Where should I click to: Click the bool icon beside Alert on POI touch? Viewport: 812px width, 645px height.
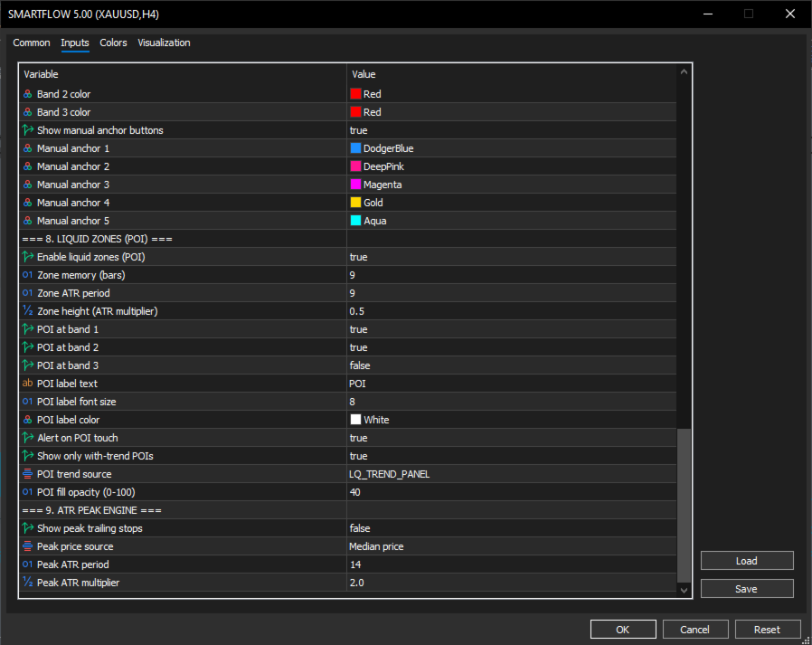pos(27,438)
